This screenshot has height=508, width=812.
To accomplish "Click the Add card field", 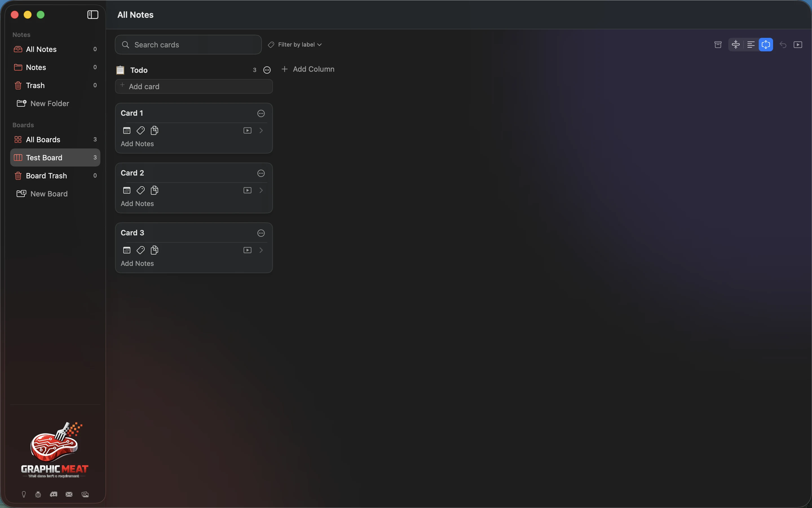I will click(x=194, y=86).
